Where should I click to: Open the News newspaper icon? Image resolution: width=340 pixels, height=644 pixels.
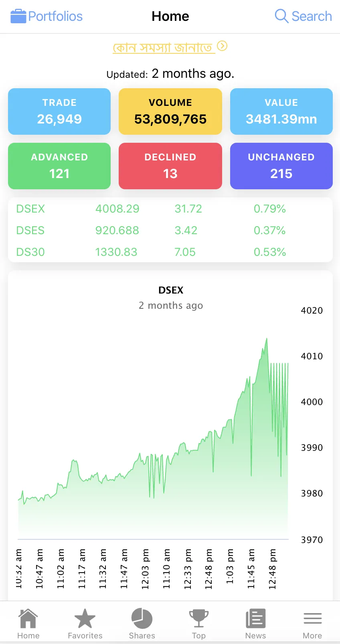(x=255, y=618)
